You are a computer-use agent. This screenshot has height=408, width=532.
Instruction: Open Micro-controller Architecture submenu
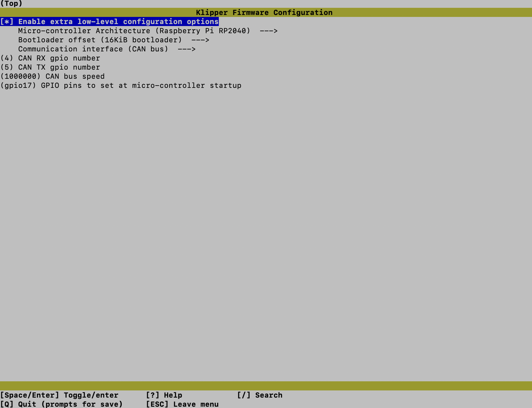(x=148, y=31)
